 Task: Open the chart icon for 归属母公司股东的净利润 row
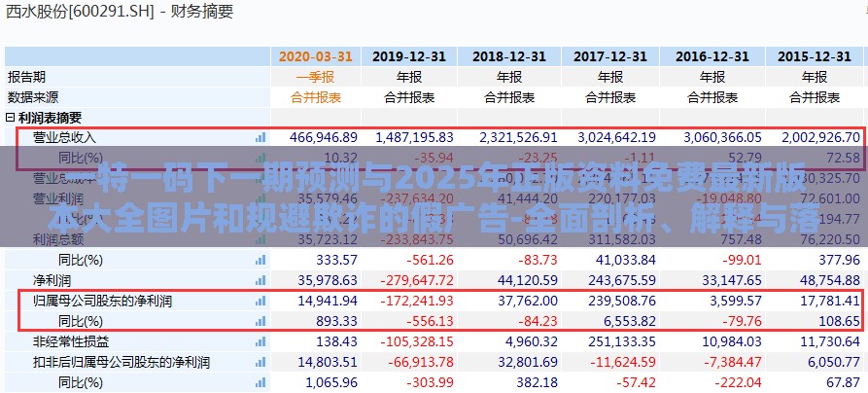coord(260,301)
